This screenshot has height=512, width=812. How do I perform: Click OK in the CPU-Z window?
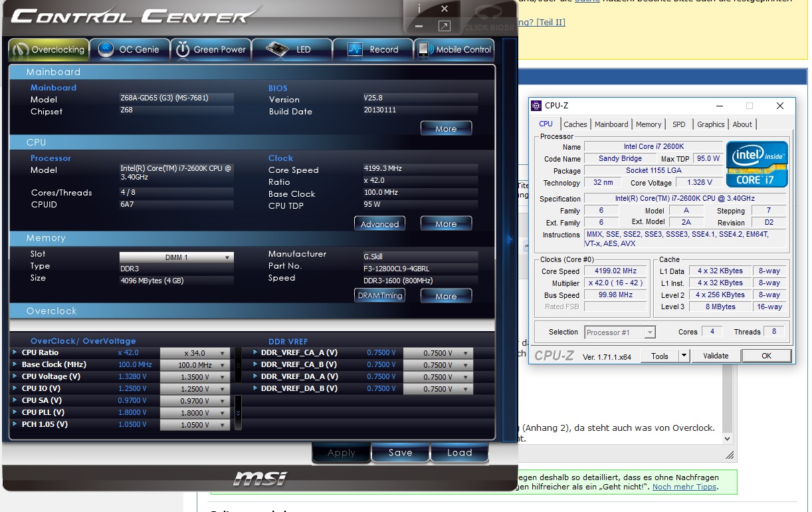click(x=766, y=356)
